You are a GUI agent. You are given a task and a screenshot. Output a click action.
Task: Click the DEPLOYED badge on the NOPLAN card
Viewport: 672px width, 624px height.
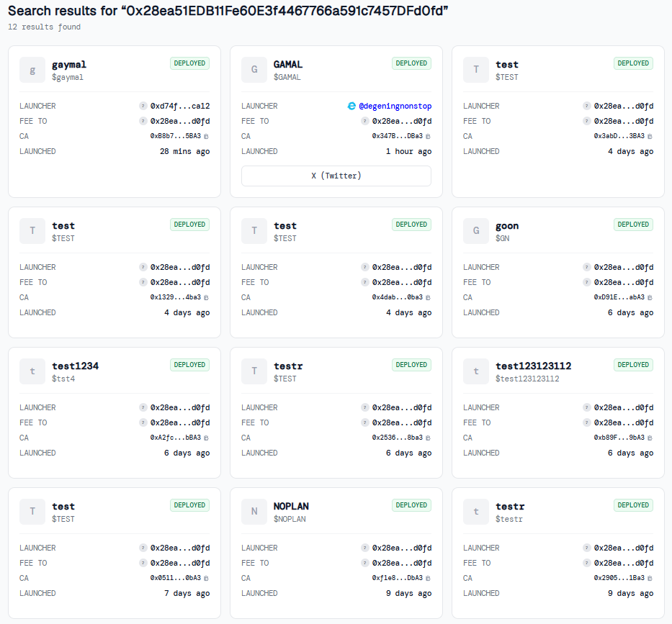pos(411,505)
